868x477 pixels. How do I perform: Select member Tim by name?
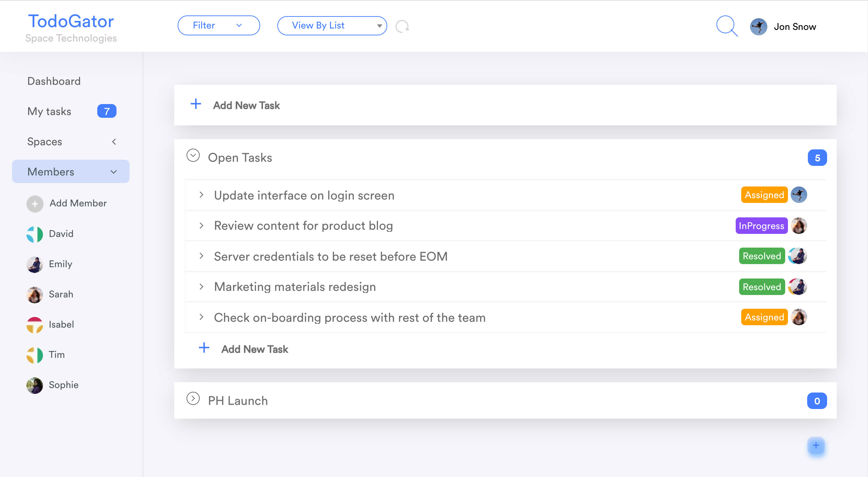(x=57, y=354)
